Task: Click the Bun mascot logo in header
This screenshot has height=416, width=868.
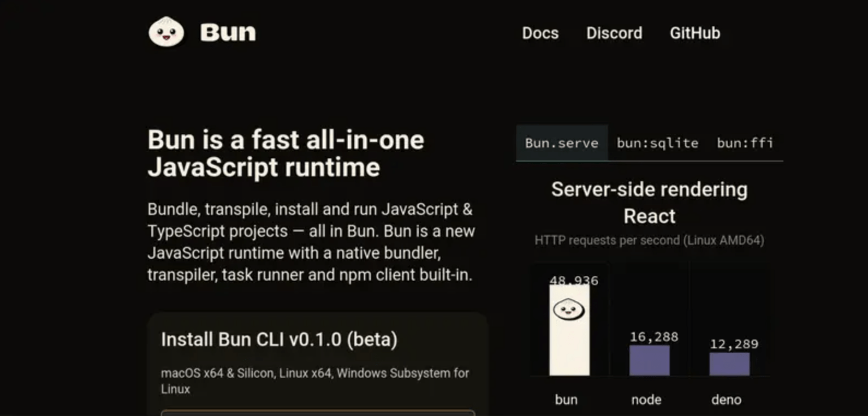Action: click(x=167, y=32)
